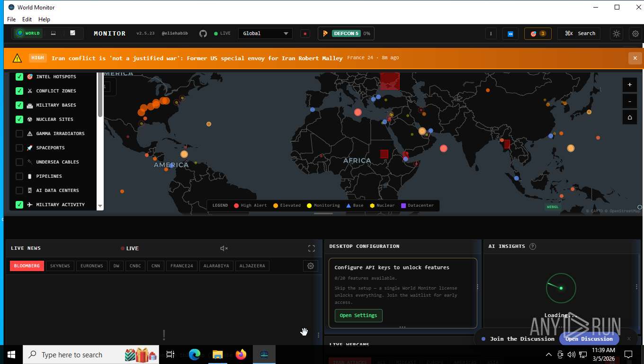Click the Windows taskbar search box
The width and height of the screenshot is (644, 364).
pos(90,355)
